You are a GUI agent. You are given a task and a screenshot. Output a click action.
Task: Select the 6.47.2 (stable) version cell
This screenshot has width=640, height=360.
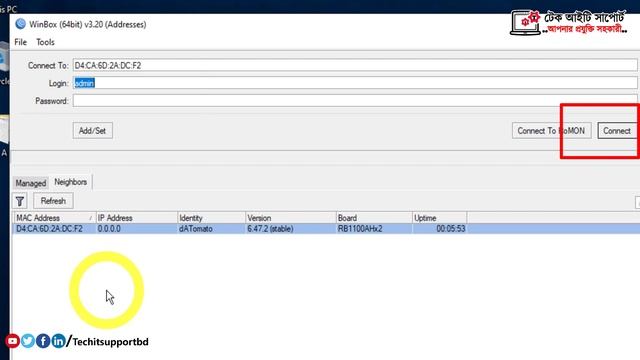(291, 229)
